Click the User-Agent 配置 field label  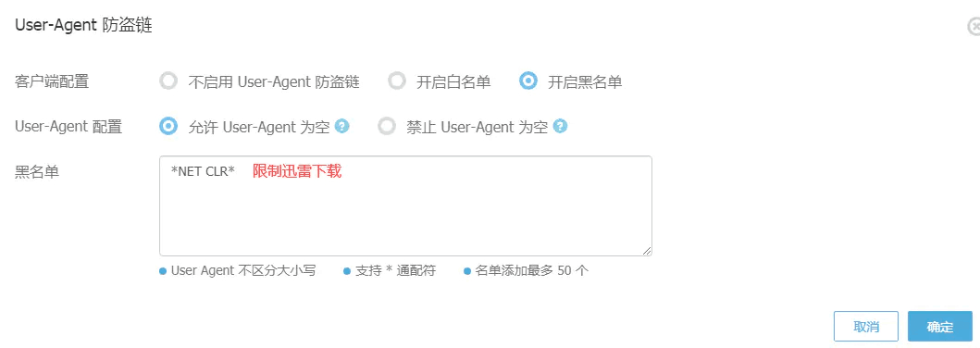(x=68, y=127)
